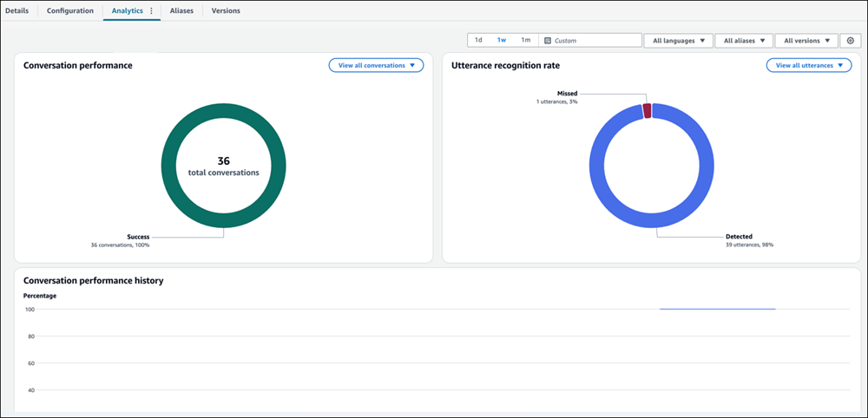Switch to the Details tab
Image resolution: width=868 pixels, height=418 pixels.
17,11
